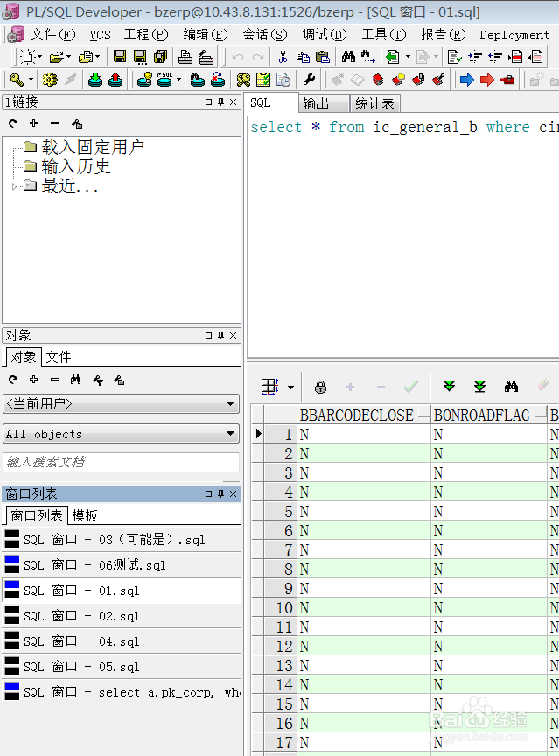Viewport: 559px width, 756px height.
Task: Click the Log on key icon
Action: click(17, 80)
